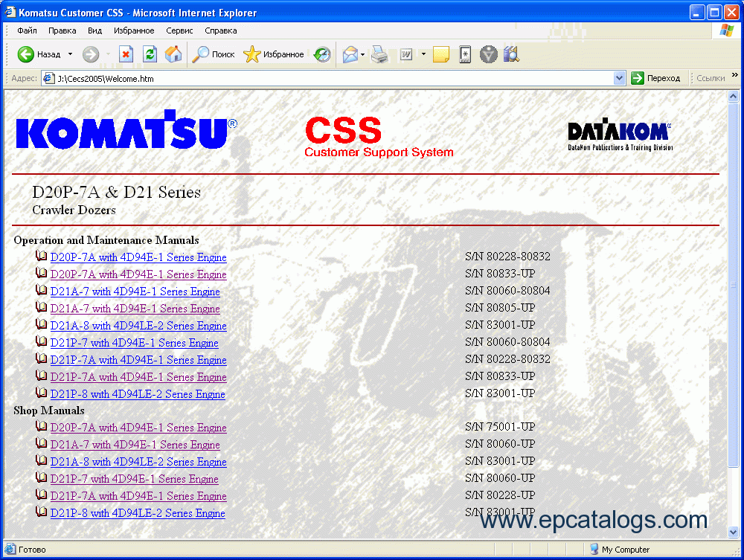Viewport: 744px width, 560px height.
Task: Click the scrollbar up arrow
Action: click(733, 96)
